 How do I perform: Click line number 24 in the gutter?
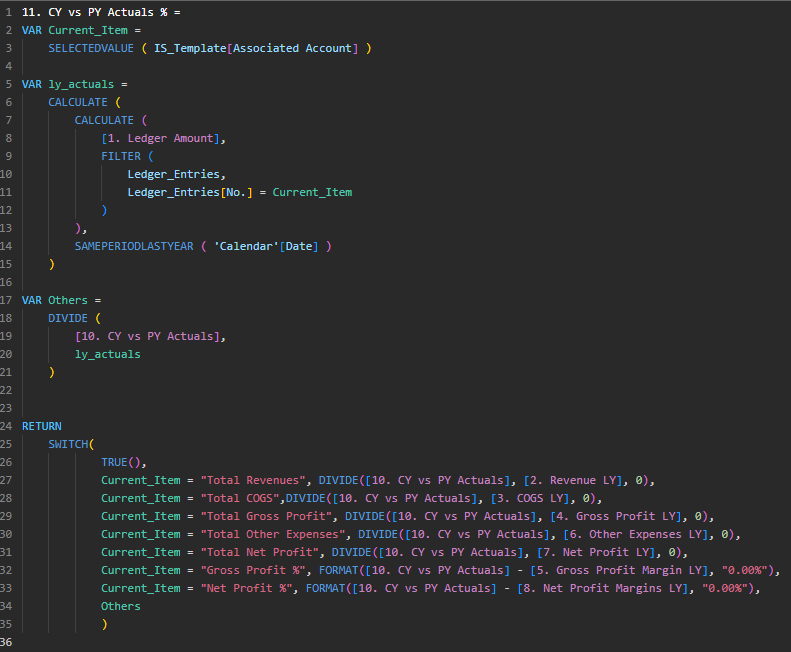pyautogui.click(x=6, y=426)
